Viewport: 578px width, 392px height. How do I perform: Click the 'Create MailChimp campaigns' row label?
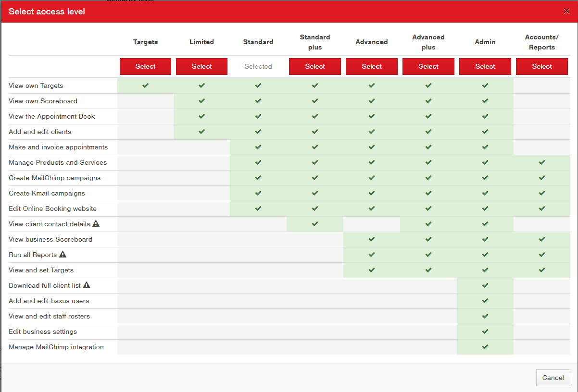(x=55, y=178)
